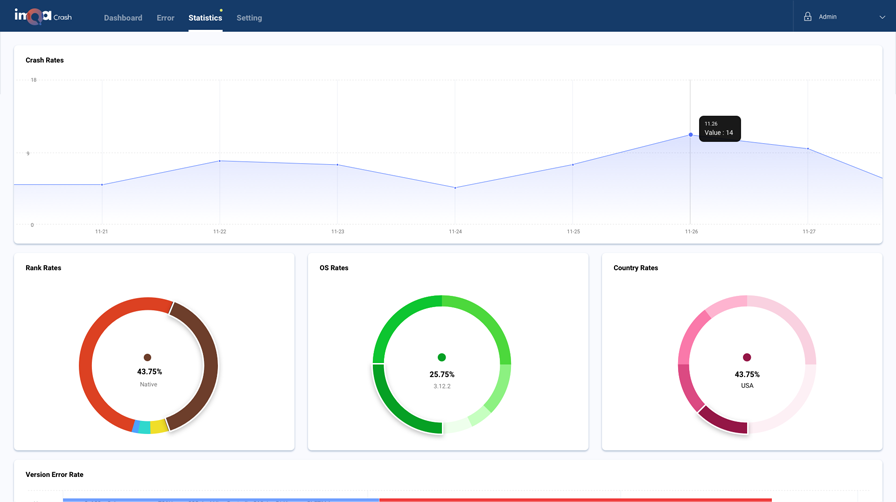Click the Admin username label
The width and height of the screenshot is (896, 502).
click(827, 17)
